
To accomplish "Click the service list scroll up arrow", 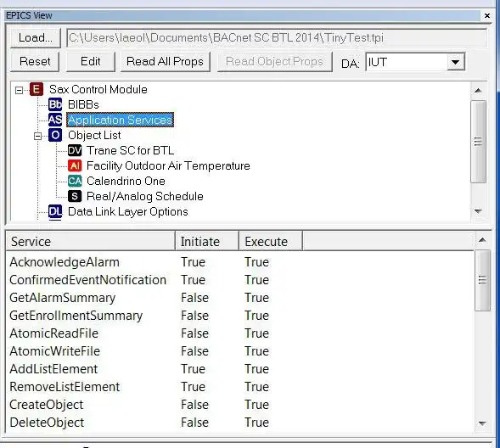I will [x=482, y=241].
